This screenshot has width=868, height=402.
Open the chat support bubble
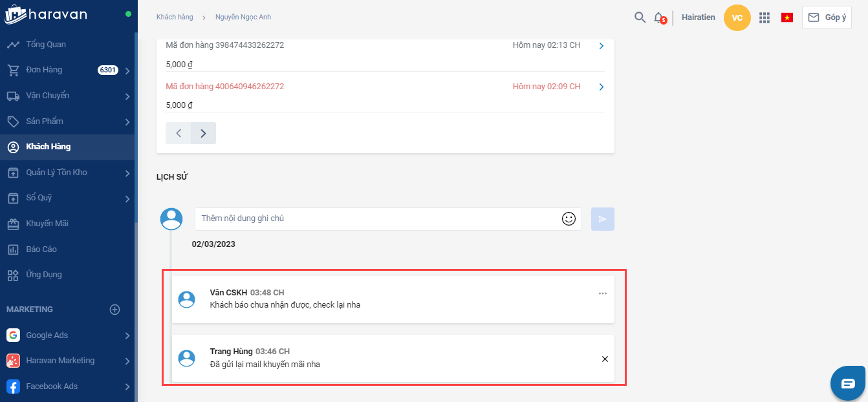coord(848,383)
